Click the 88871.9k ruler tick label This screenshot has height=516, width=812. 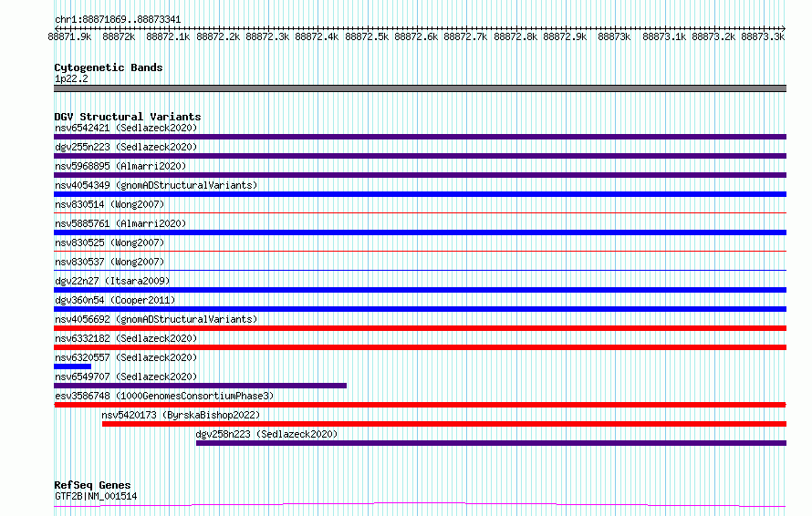[69, 36]
